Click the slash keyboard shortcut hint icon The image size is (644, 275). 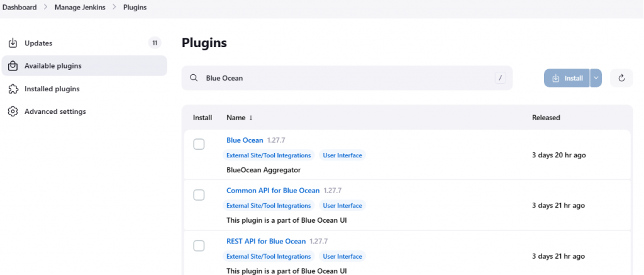[501, 78]
